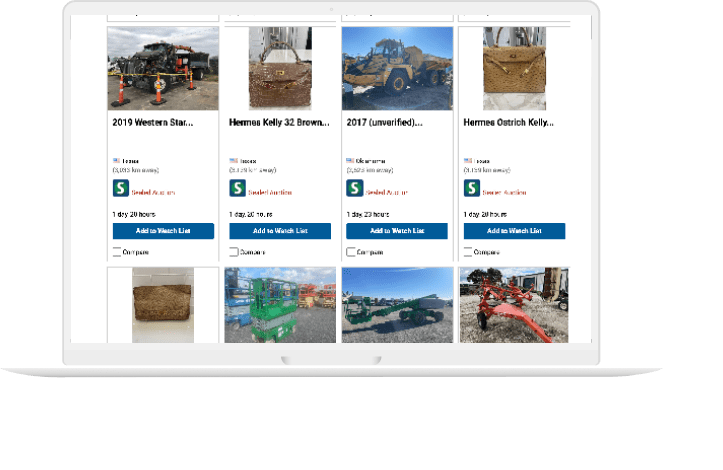Click '1 day 20 hours' on 2019 Western Star

coord(134,214)
